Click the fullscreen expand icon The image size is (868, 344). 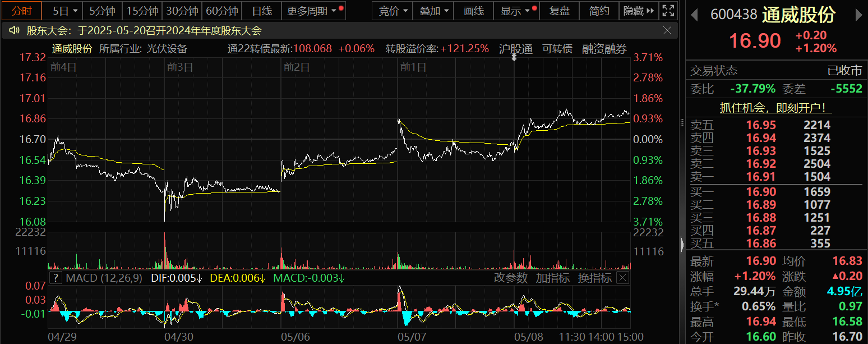point(668,11)
